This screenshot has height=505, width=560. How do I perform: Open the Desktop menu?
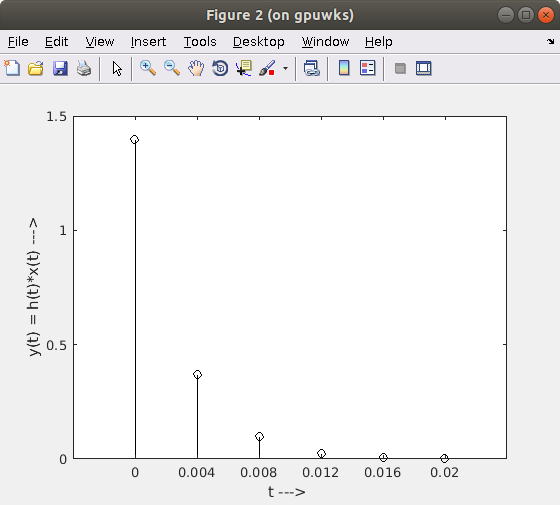coord(259,42)
